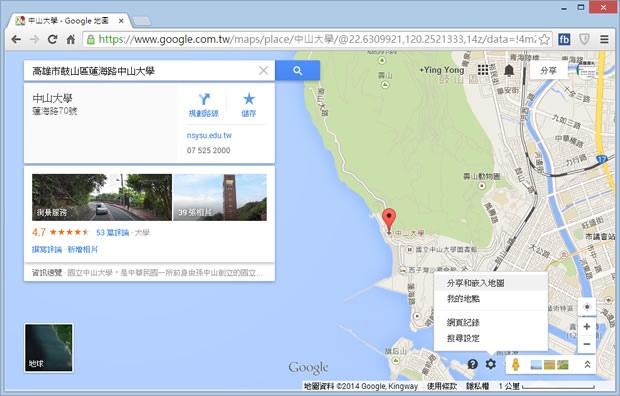
Task: Open the 53 reviews link
Action: 112,232
